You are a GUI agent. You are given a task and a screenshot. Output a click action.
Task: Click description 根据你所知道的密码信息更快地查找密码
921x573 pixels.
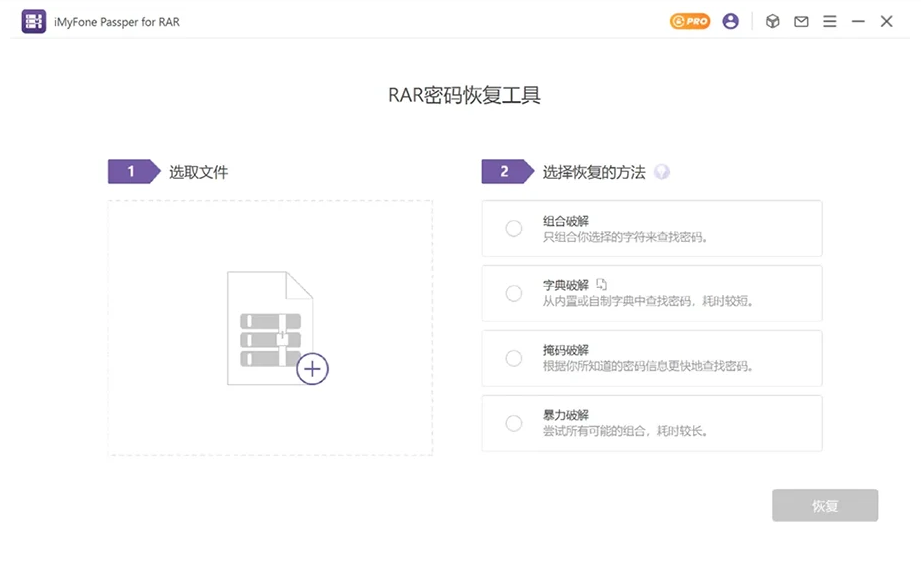tap(648, 366)
